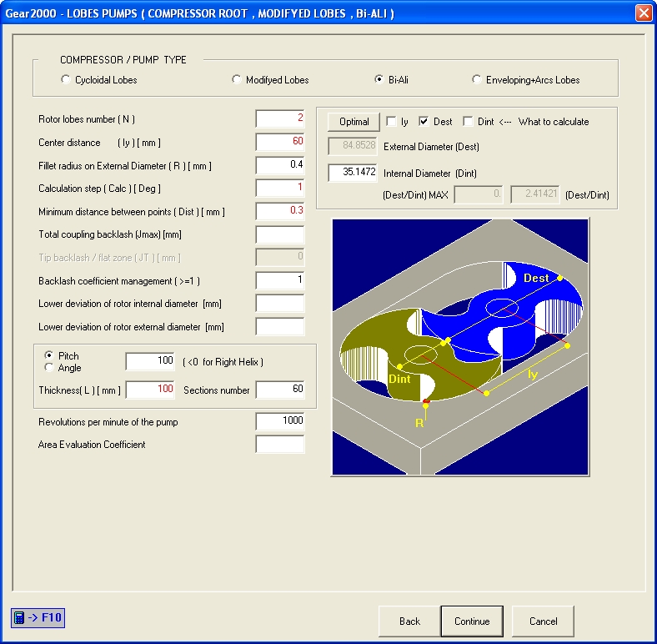Edit the Minimum distance between points field

tap(280, 211)
